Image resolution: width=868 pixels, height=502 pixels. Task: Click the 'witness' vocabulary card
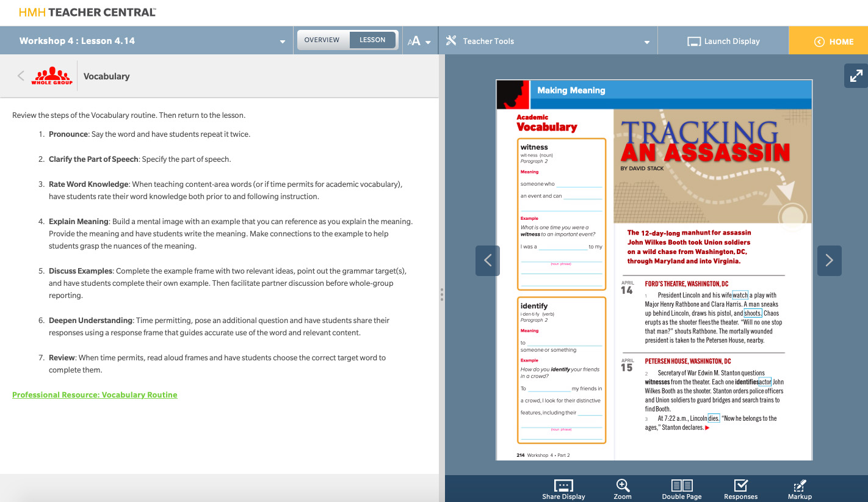click(x=562, y=214)
